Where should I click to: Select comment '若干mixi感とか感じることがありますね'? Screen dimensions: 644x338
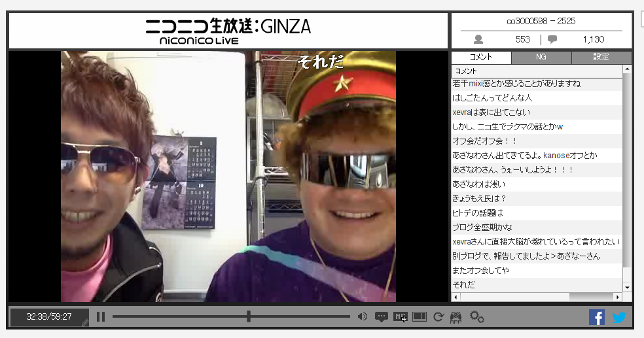coord(537,84)
